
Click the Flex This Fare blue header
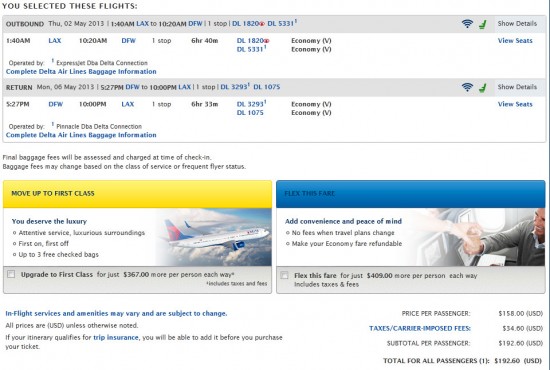[411, 194]
